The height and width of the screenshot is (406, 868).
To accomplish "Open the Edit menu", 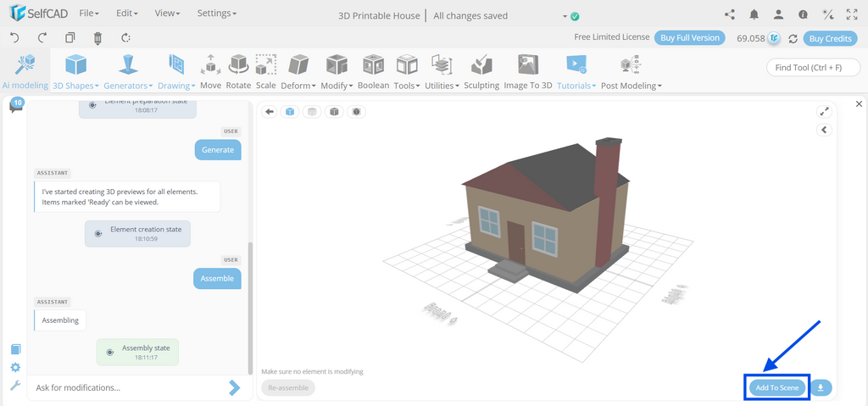I will pyautogui.click(x=127, y=14).
